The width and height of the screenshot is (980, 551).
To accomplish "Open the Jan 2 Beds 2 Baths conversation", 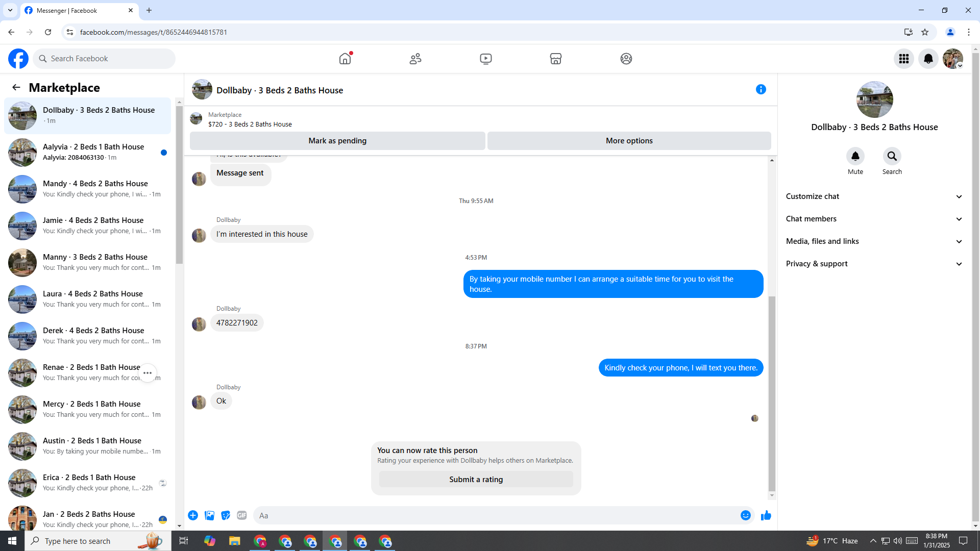I will point(87,517).
